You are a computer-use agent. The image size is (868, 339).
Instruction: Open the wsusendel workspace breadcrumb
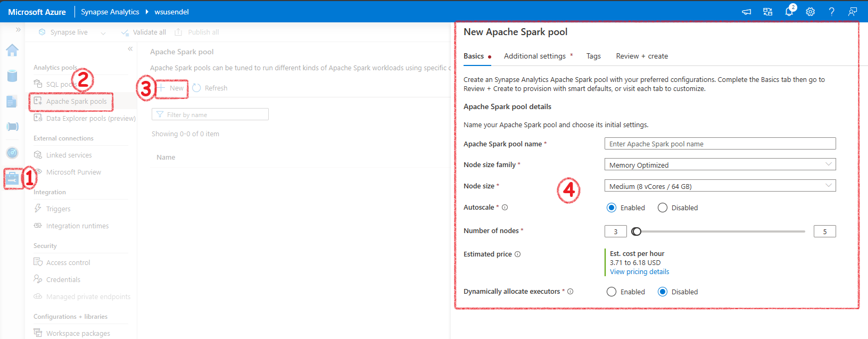pyautogui.click(x=171, y=12)
